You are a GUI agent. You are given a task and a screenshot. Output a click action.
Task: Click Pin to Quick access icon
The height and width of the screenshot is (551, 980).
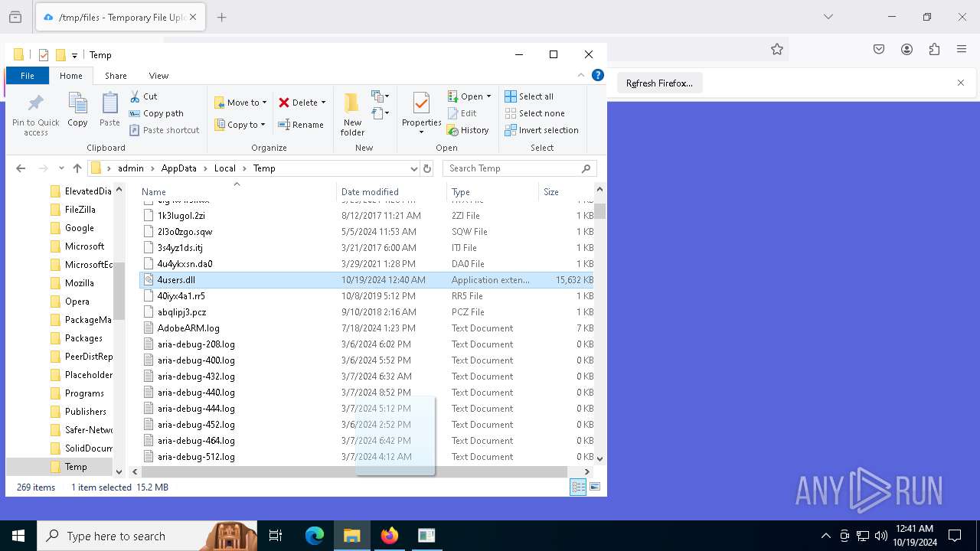point(36,103)
